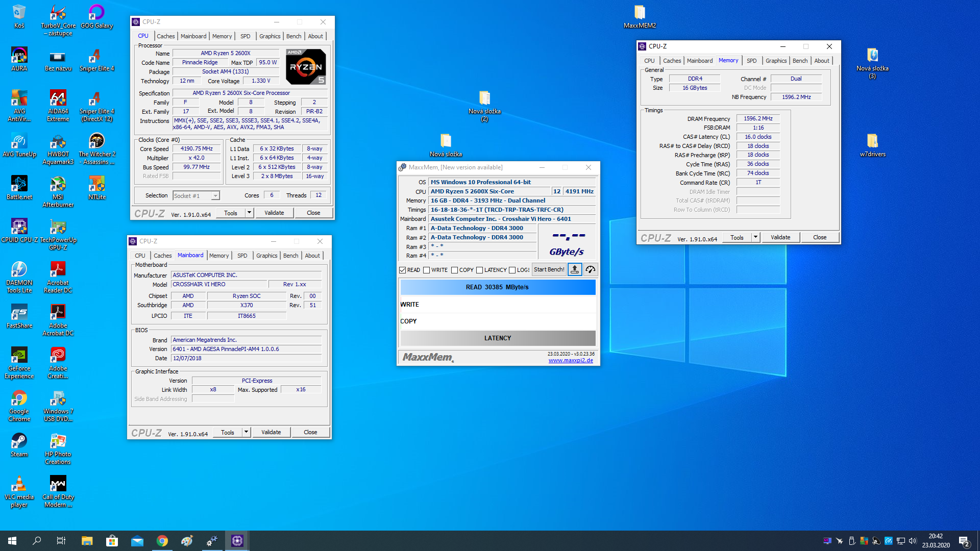
Task: Expand Tools dropdown arrow in Memory window
Action: 755,237
